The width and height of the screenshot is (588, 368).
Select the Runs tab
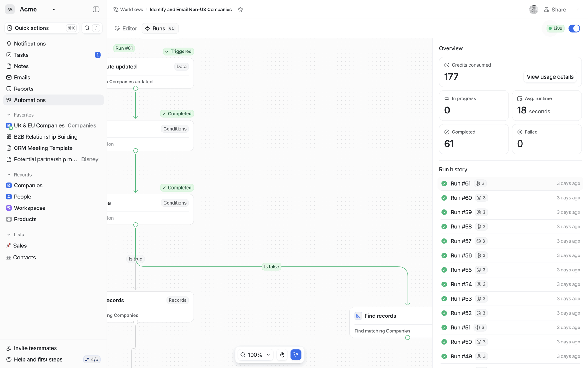(x=160, y=29)
